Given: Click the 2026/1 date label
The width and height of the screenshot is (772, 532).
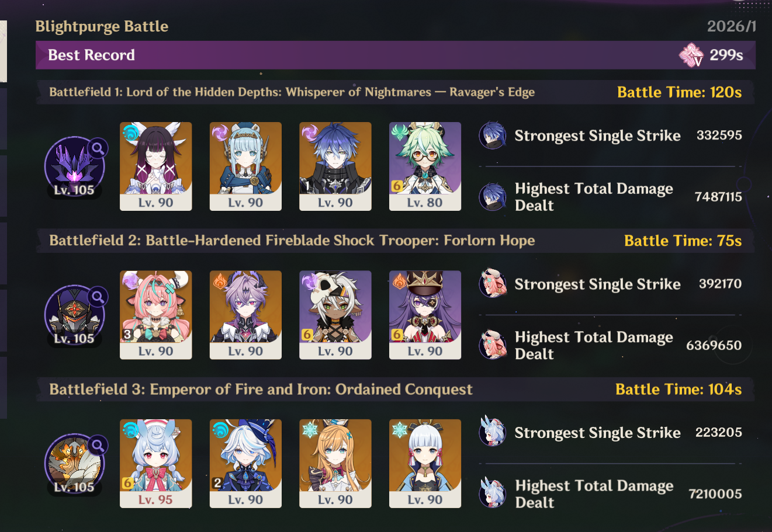Looking at the screenshot, I should point(732,26).
